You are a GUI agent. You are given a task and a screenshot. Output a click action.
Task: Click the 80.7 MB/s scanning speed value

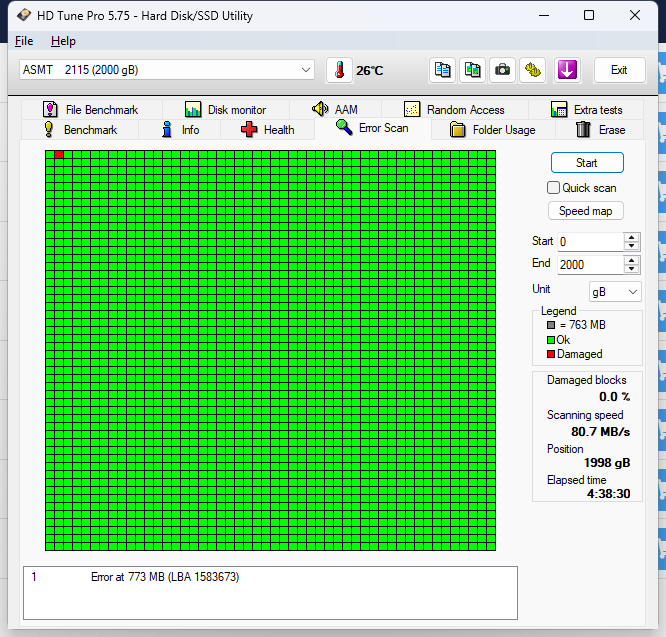coord(600,432)
